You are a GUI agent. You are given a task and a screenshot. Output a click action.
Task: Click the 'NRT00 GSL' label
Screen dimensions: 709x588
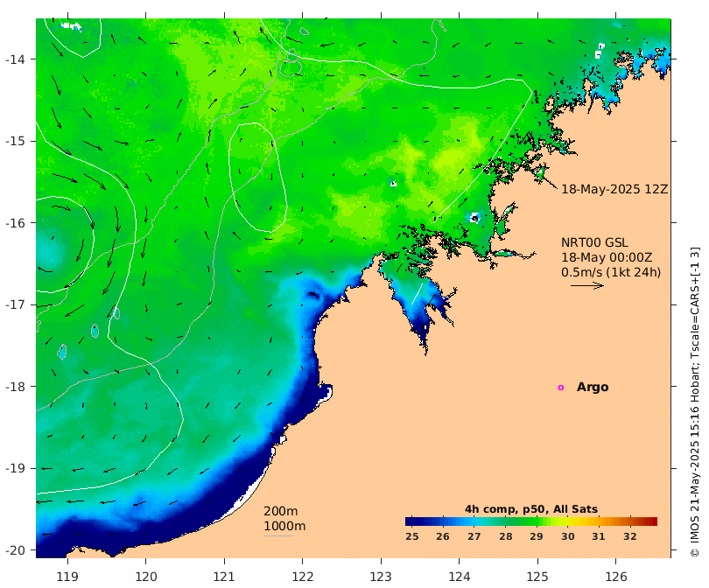coord(594,242)
